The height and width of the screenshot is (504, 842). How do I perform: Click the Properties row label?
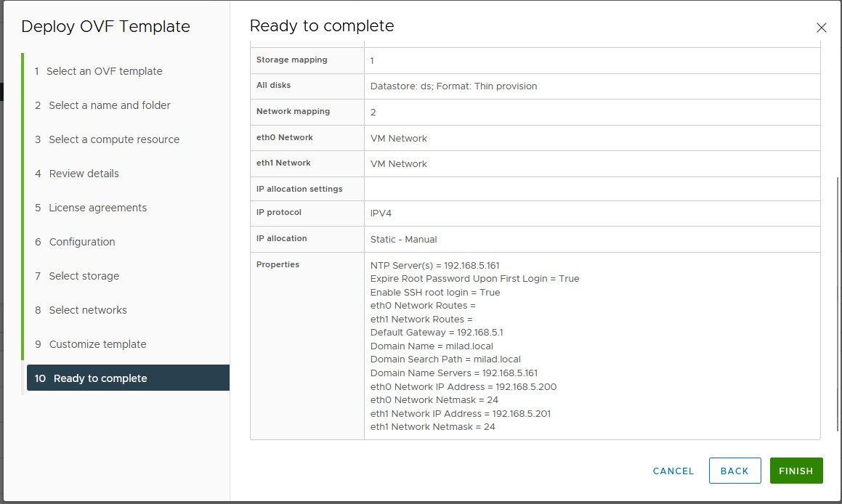pyautogui.click(x=278, y=264)
